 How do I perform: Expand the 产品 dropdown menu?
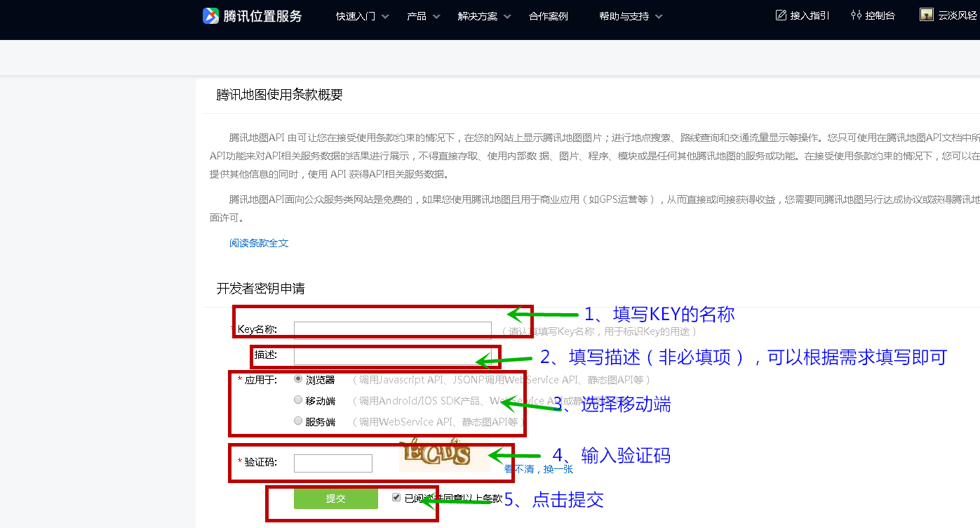click(424, 16)
